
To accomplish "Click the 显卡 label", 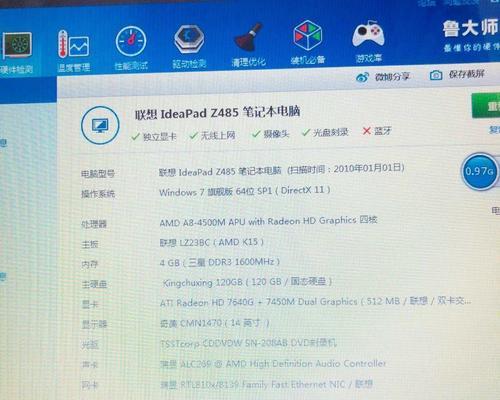I will tap(90, 304).
